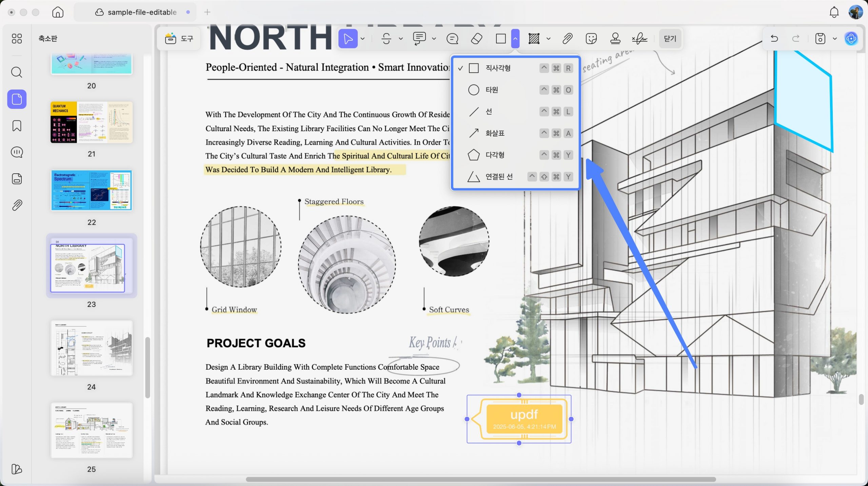This screenshot has height=486, width=868.
Task: Open the form fields panel icon
Action: [17, 179]
